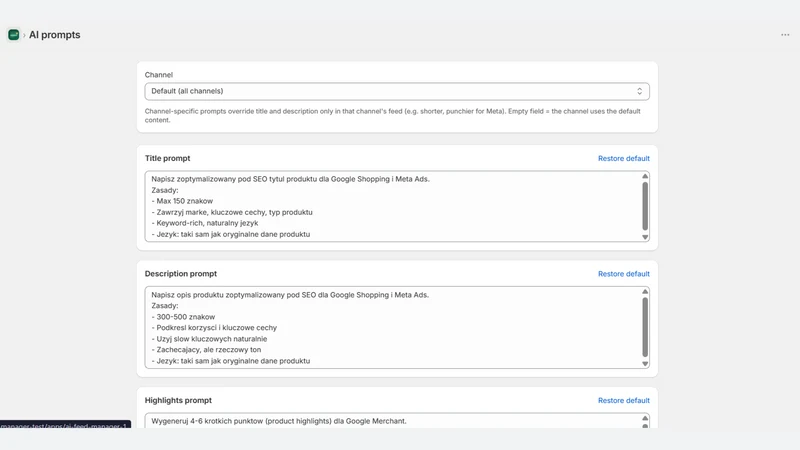Click Description prompt scrollbar down arrow
The height and width of the screenshot is (450, 800).
tap(645, 364)
